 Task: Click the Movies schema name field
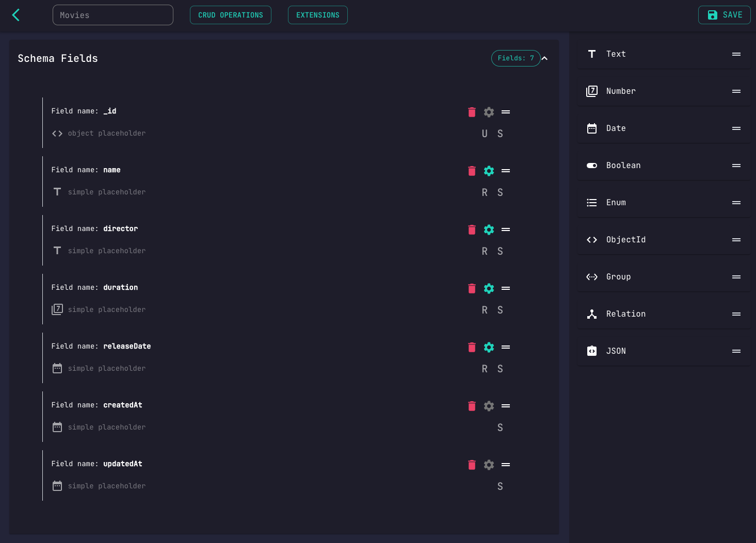[113, 15]
